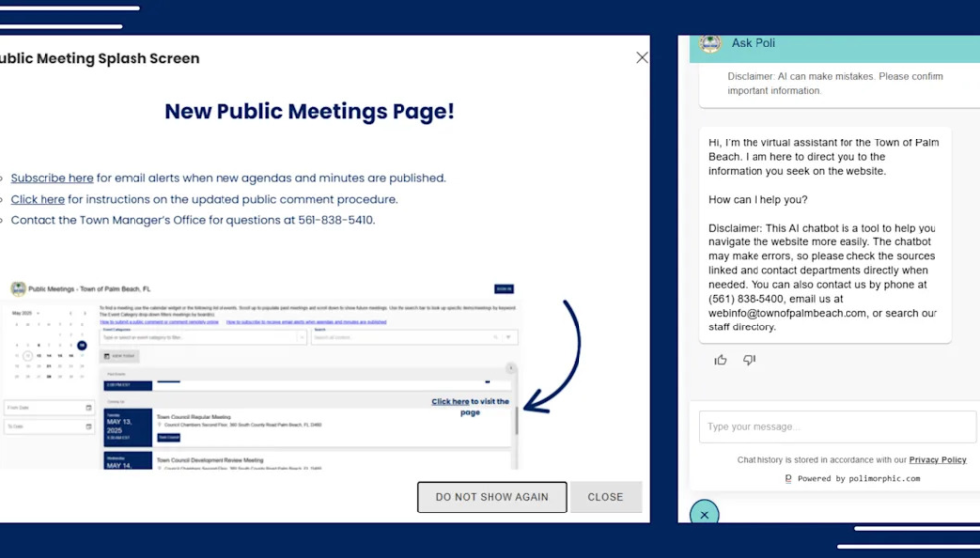Click the Public Meetings page preview thumbnail
980x558 pixels.
click(x=259, y=375)
